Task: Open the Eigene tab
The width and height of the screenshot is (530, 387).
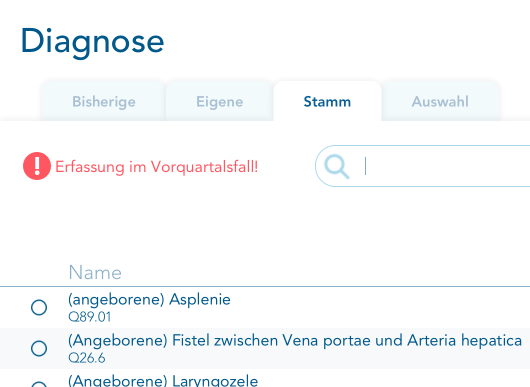Action: [220, 101]
